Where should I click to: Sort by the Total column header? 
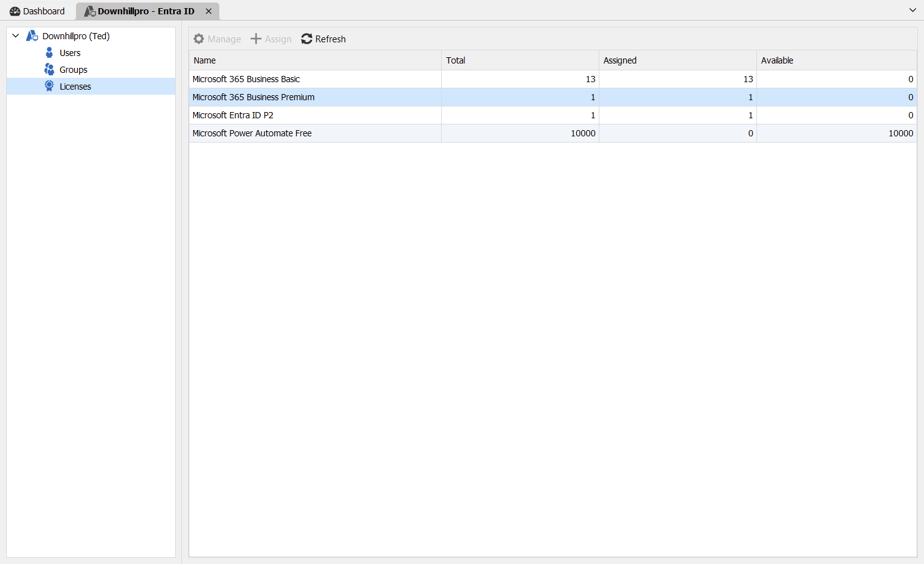coord(520,60)
